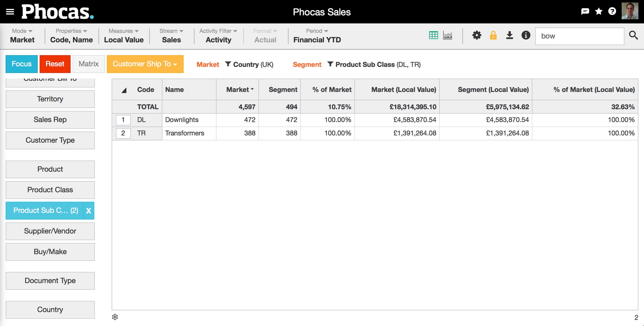Click the snowflake freeze icon

115,317
